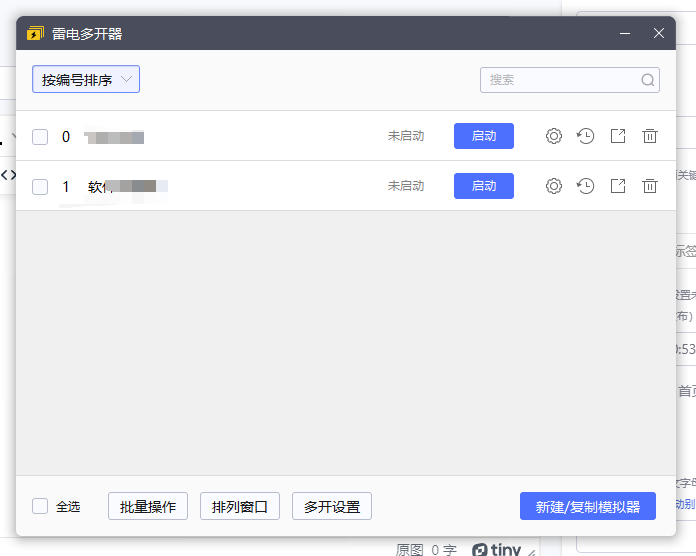Viewport: 696px width, 556px height.
Task: Delete emulator 1 with trash icon
Action: click(x=650, y=186)
